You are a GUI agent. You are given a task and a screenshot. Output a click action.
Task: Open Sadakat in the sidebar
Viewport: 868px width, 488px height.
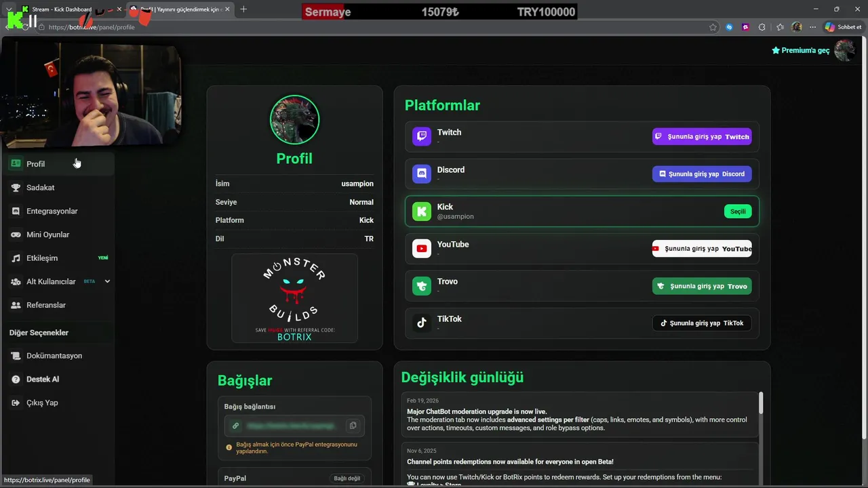point(58,188)
